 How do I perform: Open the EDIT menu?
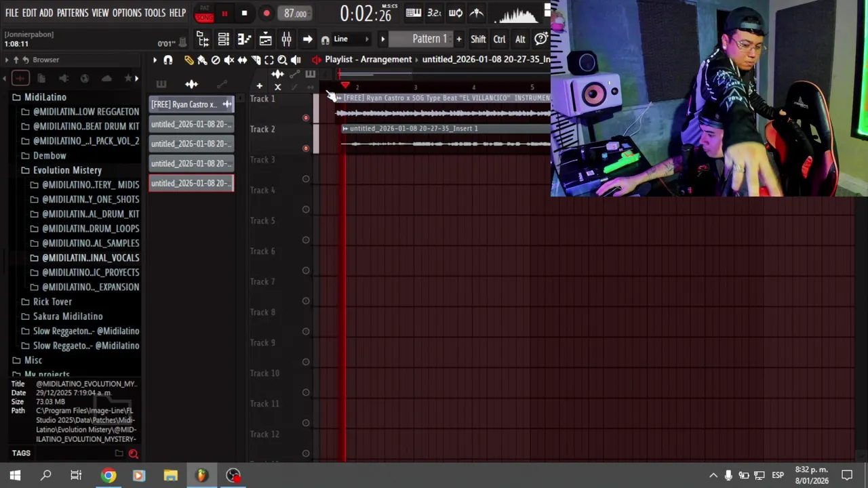click(x=29, y=13)
